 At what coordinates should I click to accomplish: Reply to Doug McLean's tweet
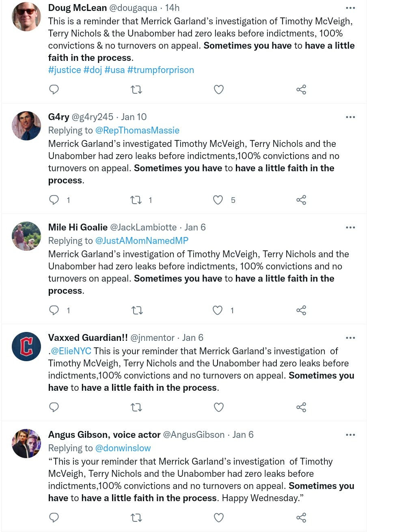pos(54,89)
